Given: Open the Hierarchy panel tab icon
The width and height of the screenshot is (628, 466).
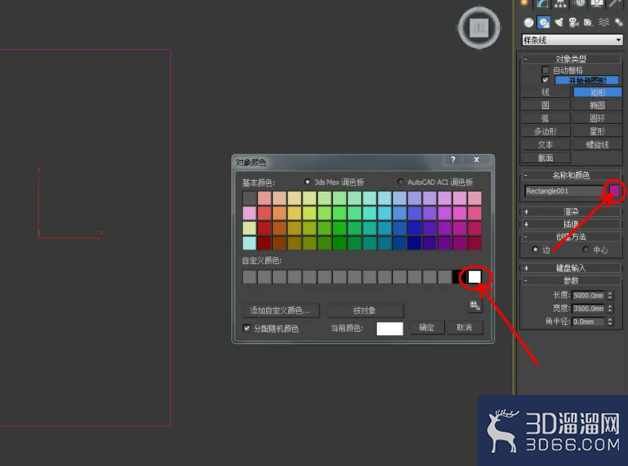Looking at the screenshot, I should [560, 4].
